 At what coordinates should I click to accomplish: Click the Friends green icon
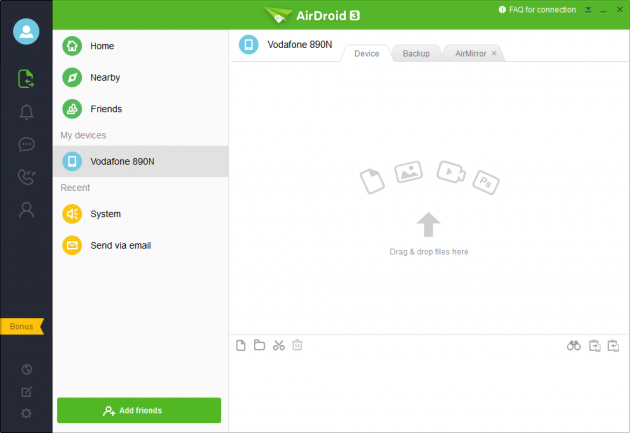pos(72,109)
